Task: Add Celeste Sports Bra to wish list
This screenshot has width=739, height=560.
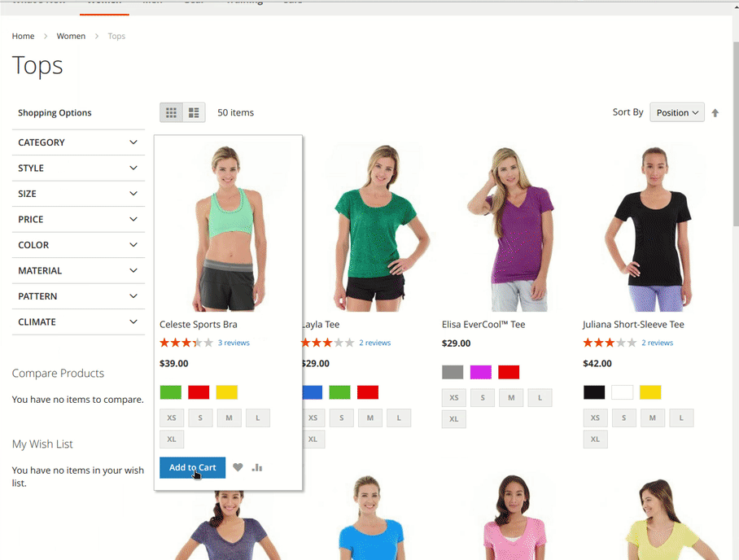Action: coord(238,467)
